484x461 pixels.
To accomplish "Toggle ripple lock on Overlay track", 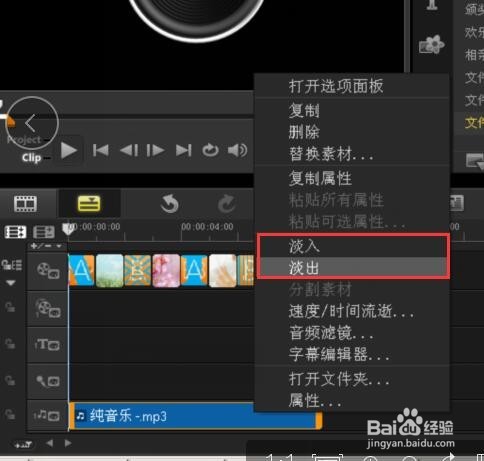I will (10, 307).
